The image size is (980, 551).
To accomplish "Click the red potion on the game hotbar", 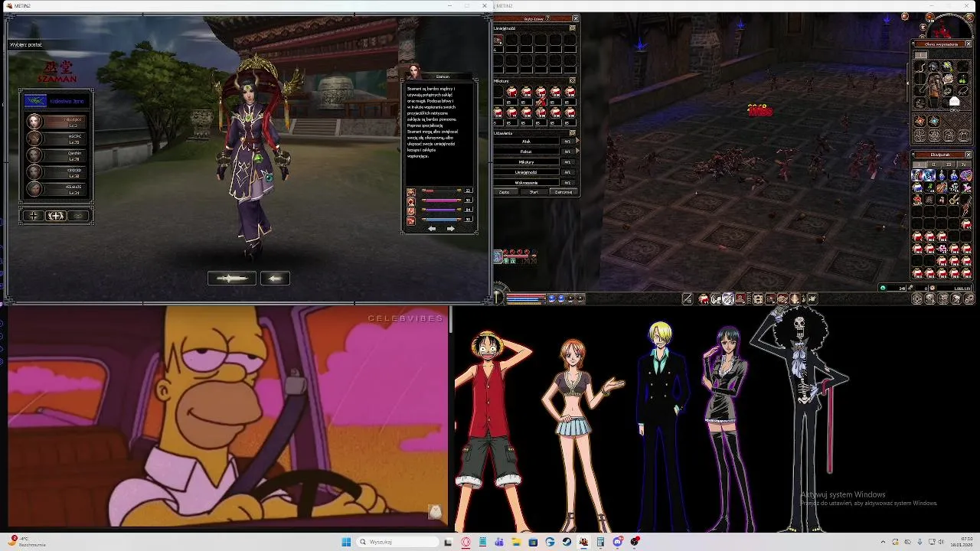I will tap(703, 298).
